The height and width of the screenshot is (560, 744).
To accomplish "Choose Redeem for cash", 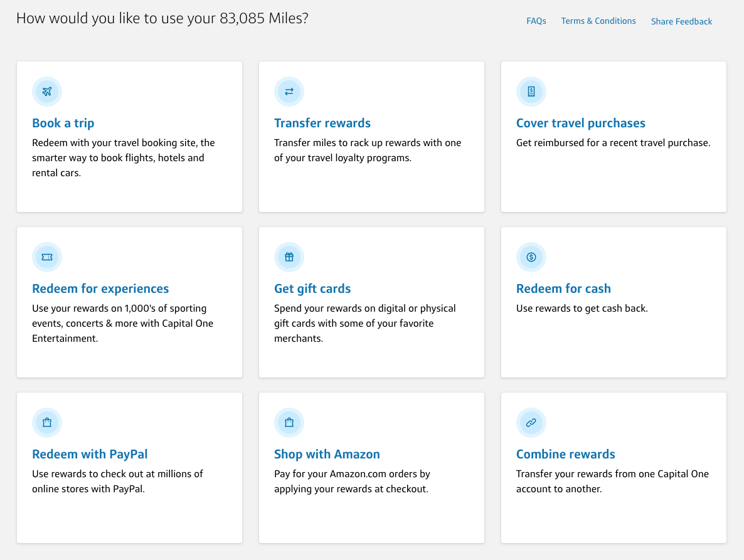I will click(563, 288).
